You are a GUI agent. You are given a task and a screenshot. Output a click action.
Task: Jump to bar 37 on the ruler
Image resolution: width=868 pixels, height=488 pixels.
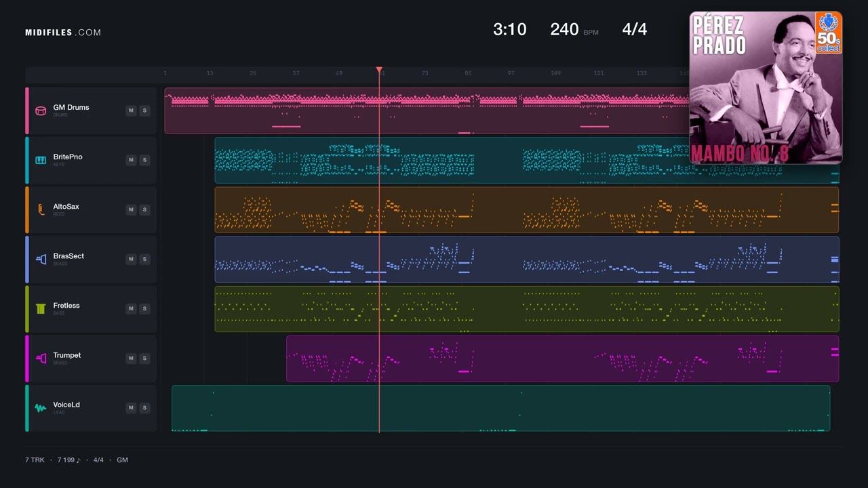click(296, 73)
